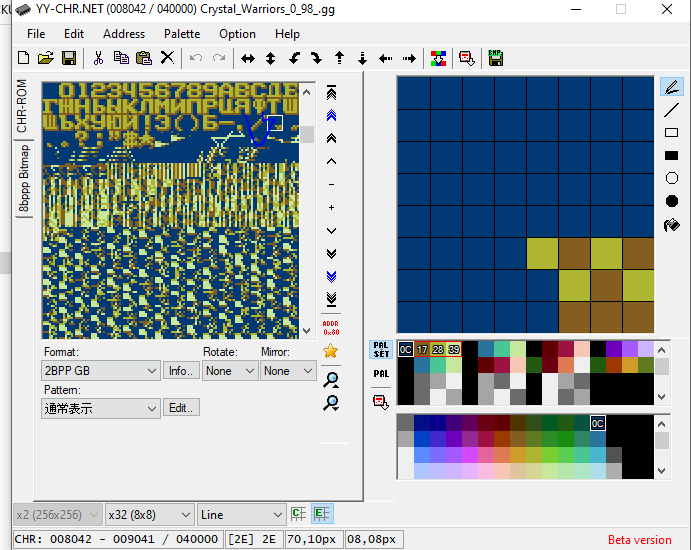The image size is (691, 550).
Task: Open the Rotate None dropdown
Action: 230,371
